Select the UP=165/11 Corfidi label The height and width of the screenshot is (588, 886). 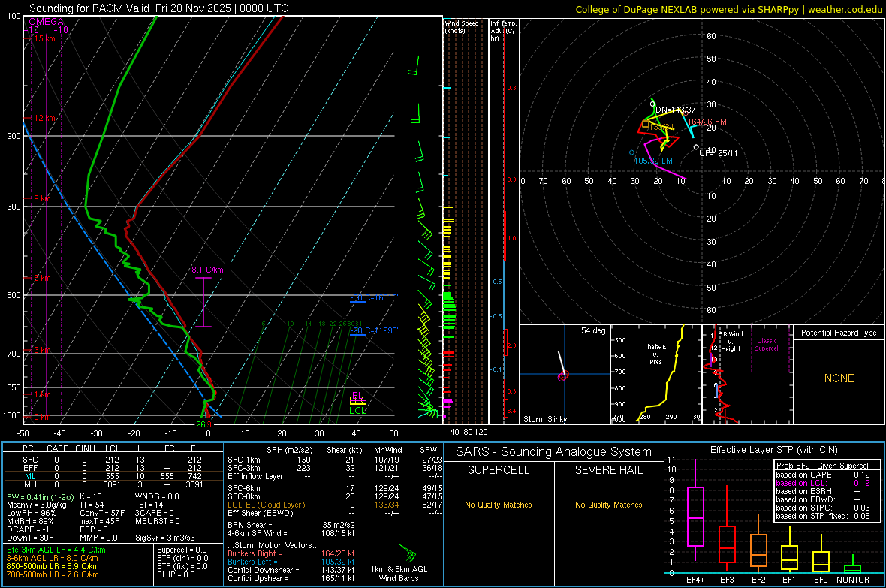coord(718,153)
